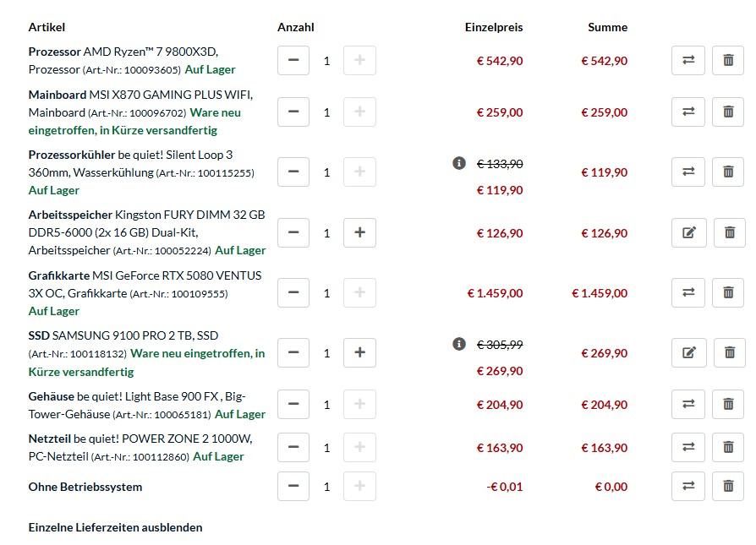This screenshot has width=756, height=545.
Task: Click the processor quantity field
Action: tap(326, 61)
